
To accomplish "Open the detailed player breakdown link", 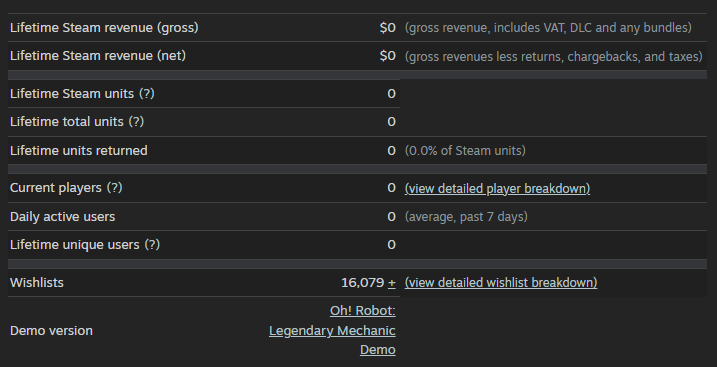I will tap(497, 188).
